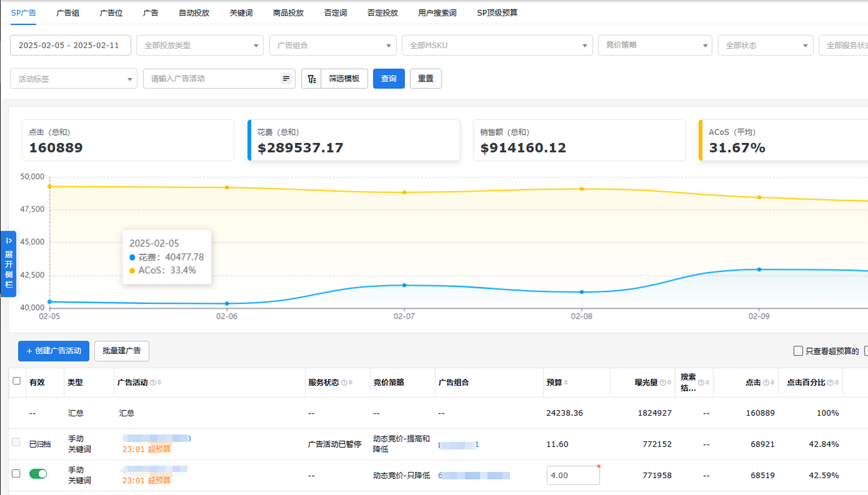868x495 pixels.
Task: Sort by the 搜索结… column arrows
Action: (x=707, y=382)
